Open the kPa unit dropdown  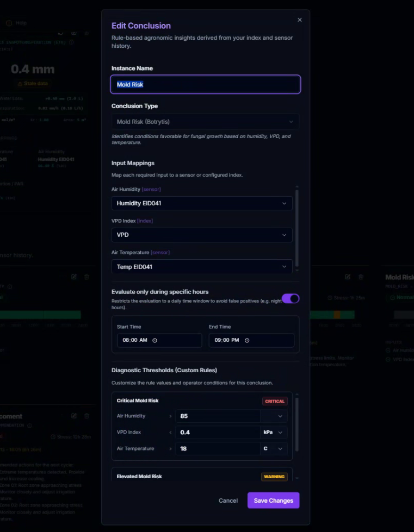(x=274, y=432)
